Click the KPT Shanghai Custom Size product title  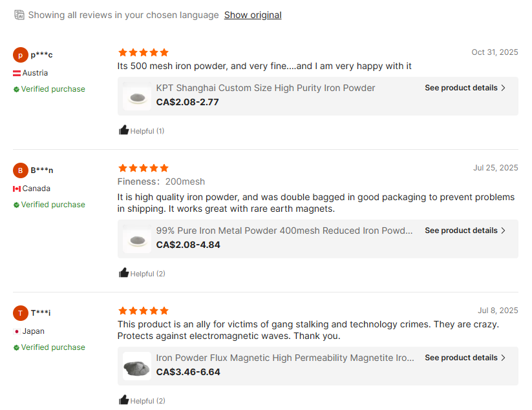266,88
